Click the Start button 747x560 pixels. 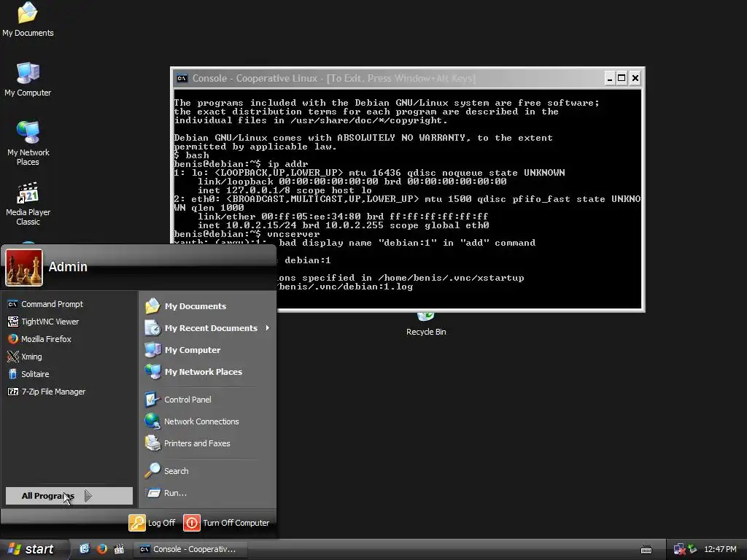[x=32, y=549]
